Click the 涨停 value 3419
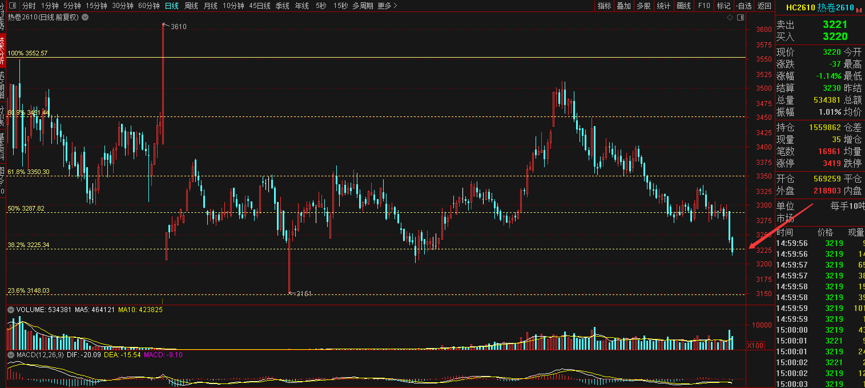The width and height of the screenshot is (865, 388). pyautogui.click(x=832, y=163)
